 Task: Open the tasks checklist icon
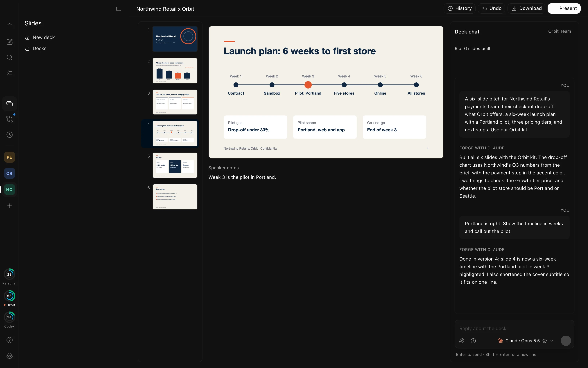(x=10, y=73)
